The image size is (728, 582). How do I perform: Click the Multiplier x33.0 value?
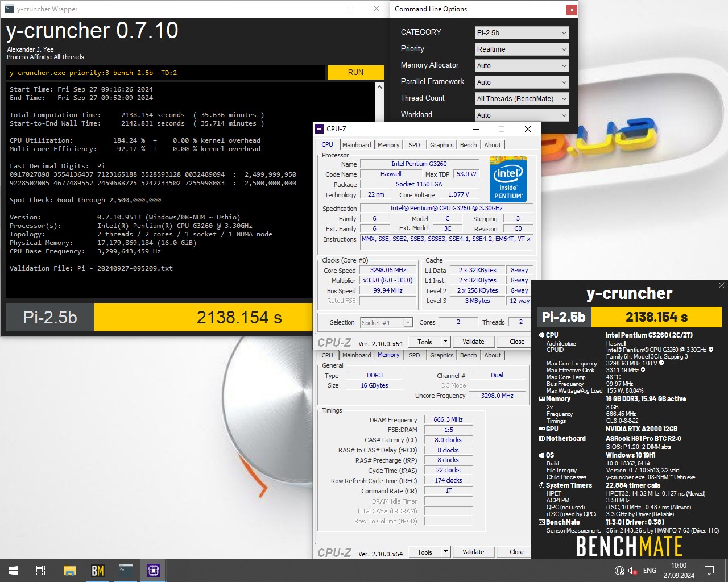pyautogui.click(x=388, y=281)
